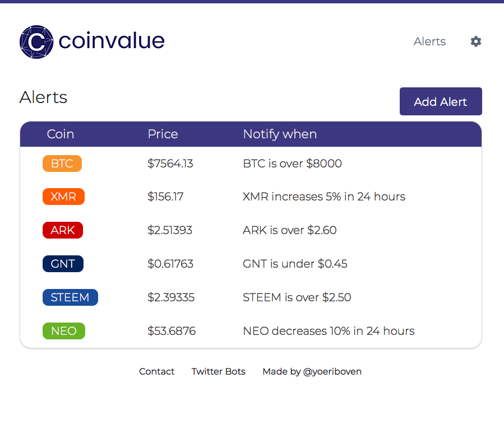Select the Price column header
The image size is (504, 434).
(x=163, y=134)
